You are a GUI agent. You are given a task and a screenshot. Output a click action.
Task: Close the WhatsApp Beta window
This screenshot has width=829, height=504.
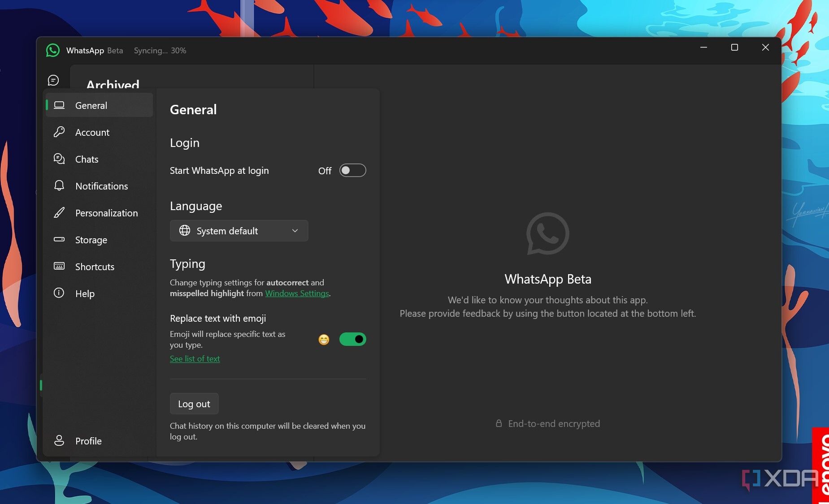click(x=765, y=47)
